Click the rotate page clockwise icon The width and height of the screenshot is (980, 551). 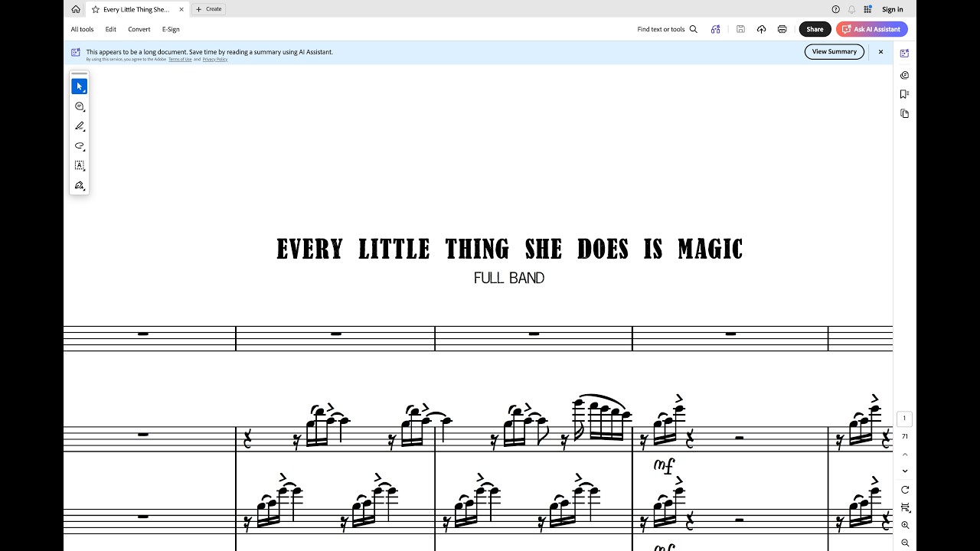click(x=905, y=490)
